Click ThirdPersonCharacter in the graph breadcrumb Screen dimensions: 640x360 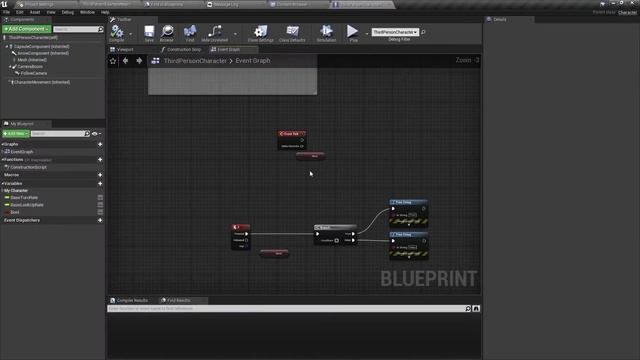click(x=195, y=60)
